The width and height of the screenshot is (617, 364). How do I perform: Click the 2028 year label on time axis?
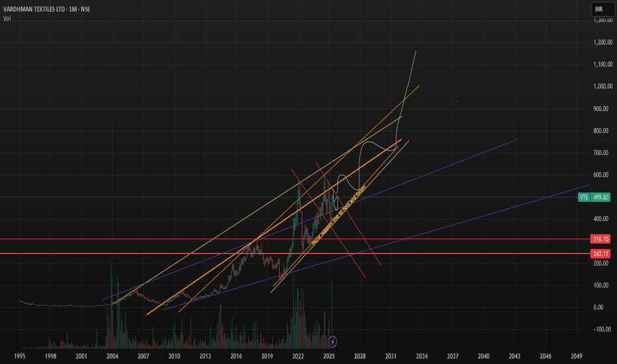coord(359,356)
